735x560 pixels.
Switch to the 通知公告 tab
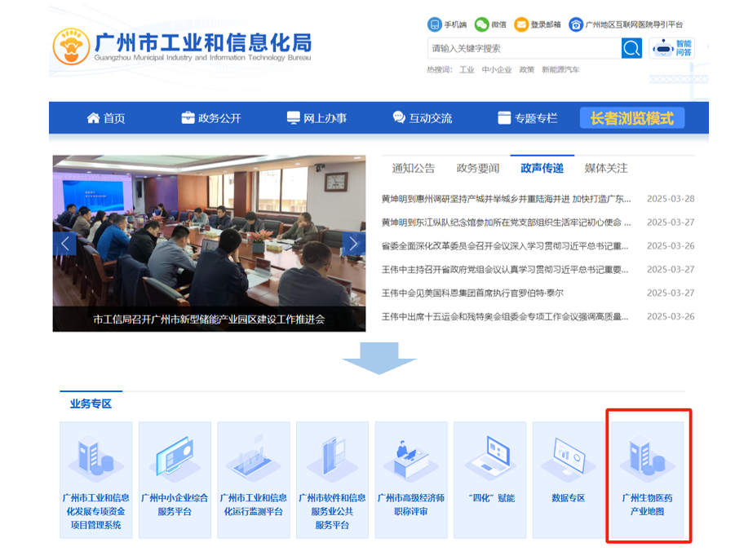[x=414, y=168]
